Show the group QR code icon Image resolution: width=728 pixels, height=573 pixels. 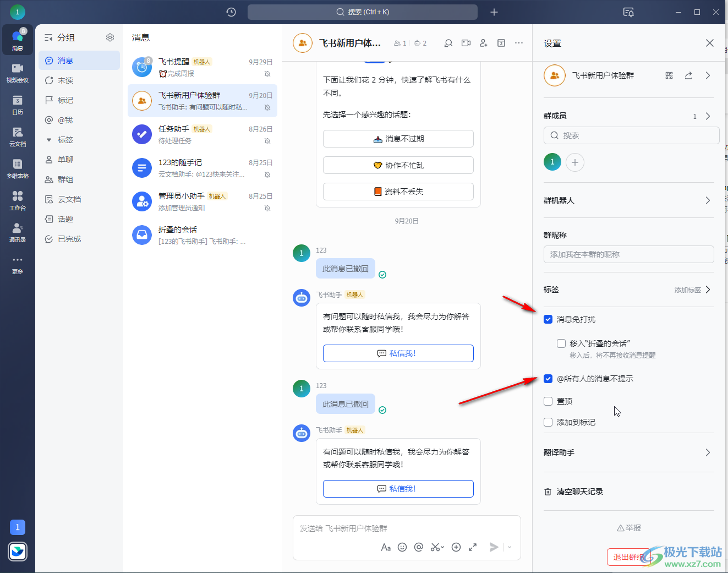tap(669, 75)
